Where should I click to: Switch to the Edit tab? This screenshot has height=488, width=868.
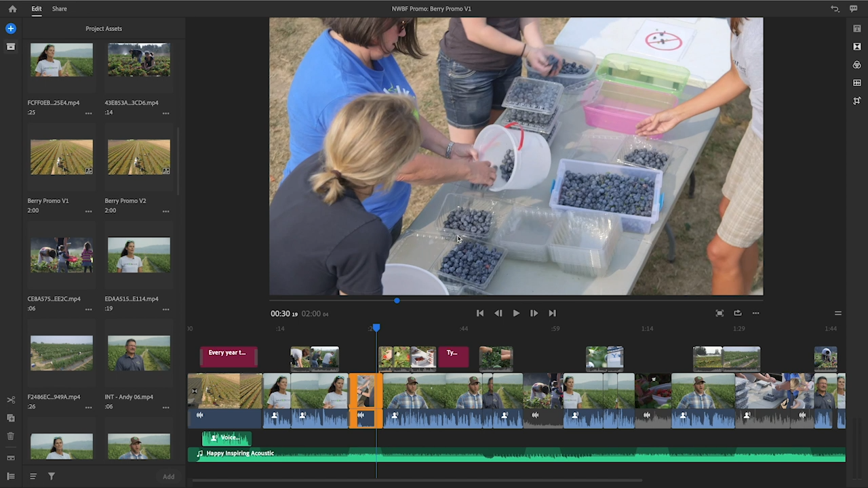tap(37, 9)
